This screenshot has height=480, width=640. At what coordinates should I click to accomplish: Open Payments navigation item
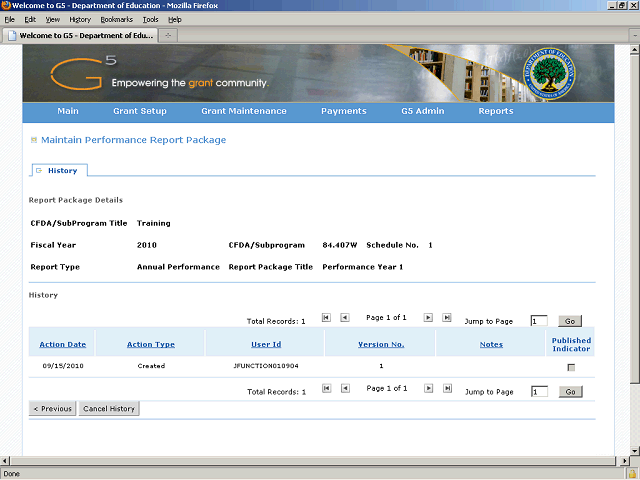(x=344, y=111)
